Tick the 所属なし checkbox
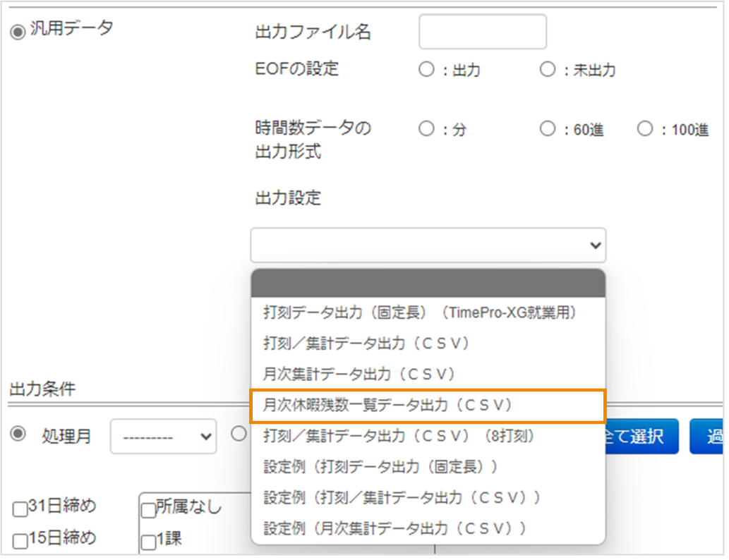 point(148,509)
